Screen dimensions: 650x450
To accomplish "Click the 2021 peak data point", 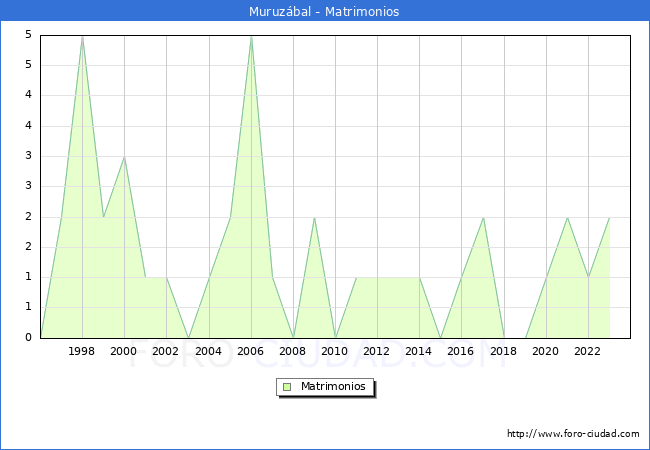I will point(568,218).
